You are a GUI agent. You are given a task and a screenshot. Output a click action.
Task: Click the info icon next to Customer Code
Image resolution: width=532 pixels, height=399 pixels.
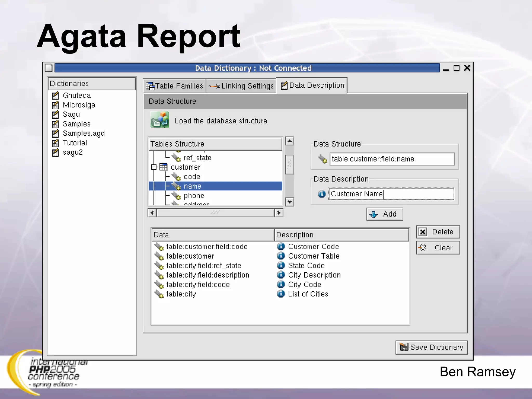281,246
